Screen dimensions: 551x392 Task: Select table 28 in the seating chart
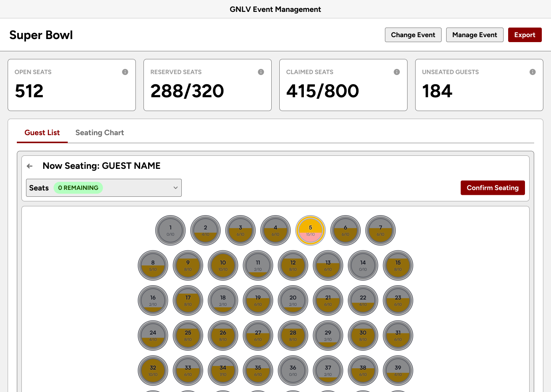tap(293, 336)
